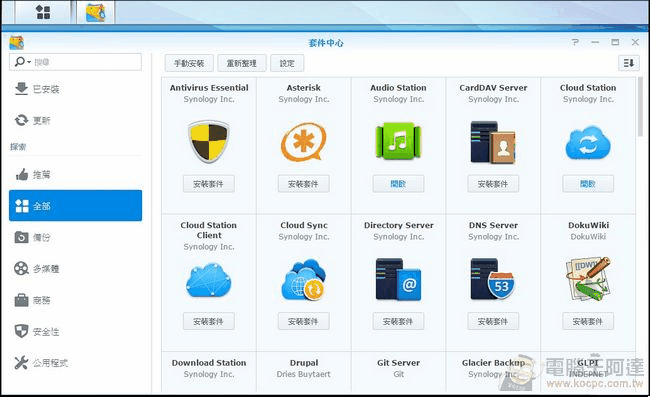The height and width of the screenshot is (397, 650).
Task: Click the Antivirus Essential shield icon
Action: pos(209,141)
